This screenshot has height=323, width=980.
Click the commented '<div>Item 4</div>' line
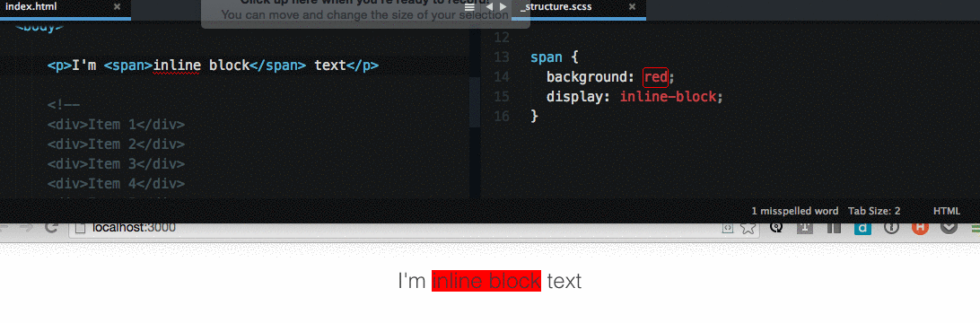coord(116,184)
